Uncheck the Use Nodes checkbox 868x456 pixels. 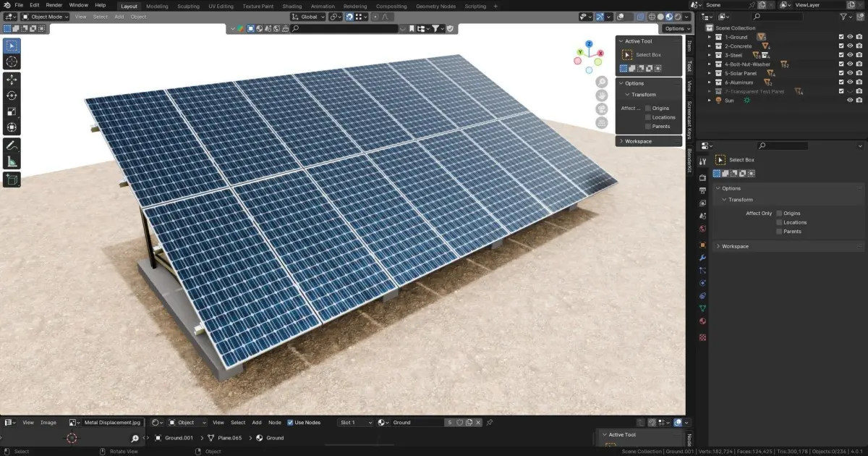290,423
